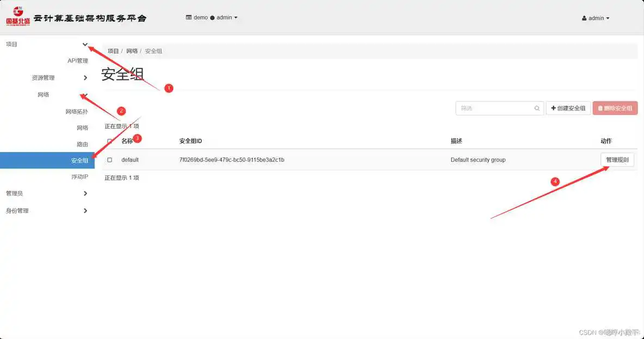Click the plus icon on 创建安全组 button
Viewport: 644px width, 339px height.
(553, 108)
